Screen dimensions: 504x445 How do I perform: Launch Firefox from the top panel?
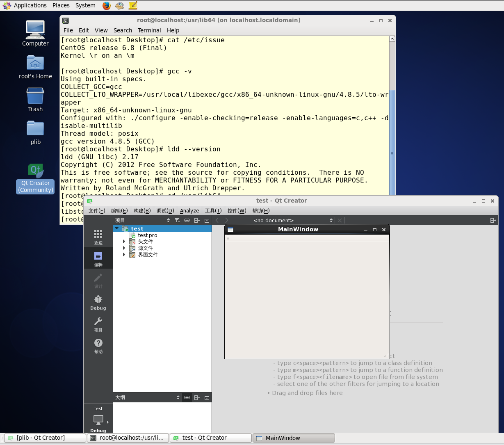[107, 5]
